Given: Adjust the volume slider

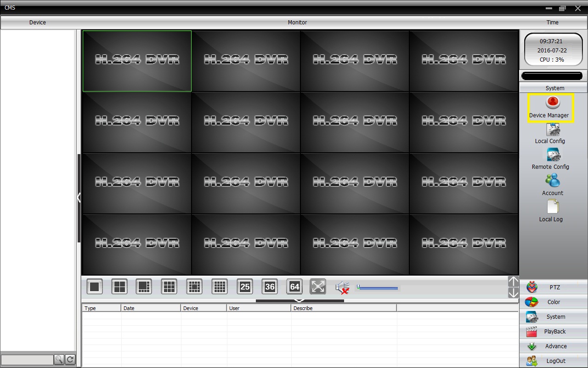Looking at the screenshot, I should [x=378, y=288].
